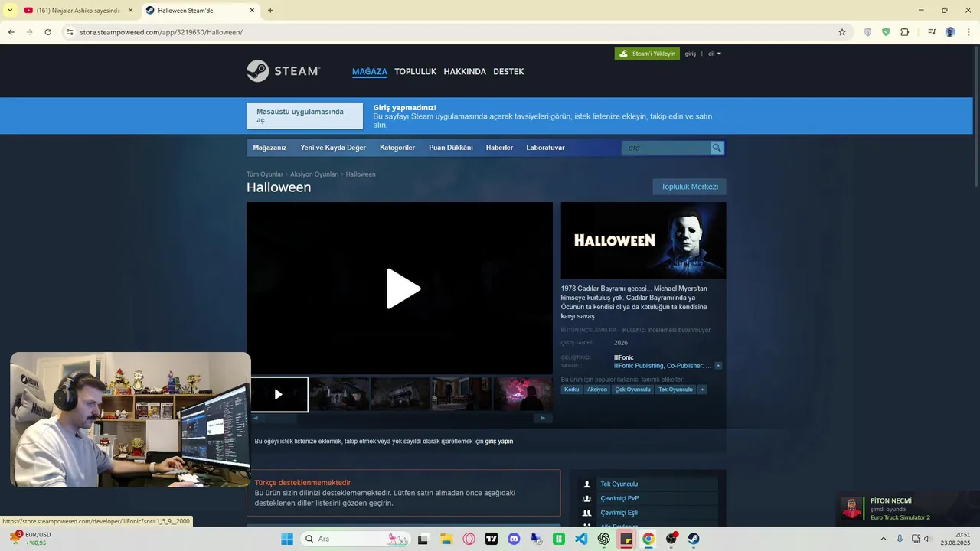The image size is (980, 551).
Task: Open HAKKINDA page
Action: click(x=465, y=72)
